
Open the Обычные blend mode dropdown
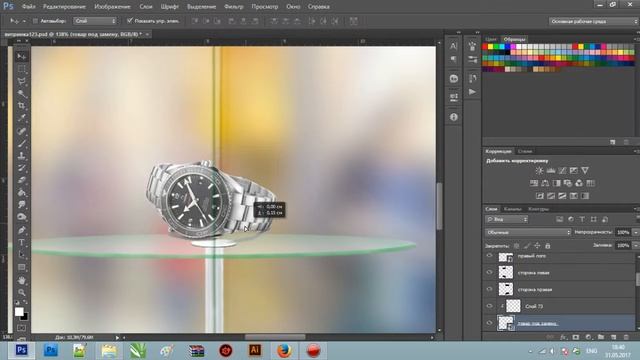pyautogui.click(x=528, y=232)
